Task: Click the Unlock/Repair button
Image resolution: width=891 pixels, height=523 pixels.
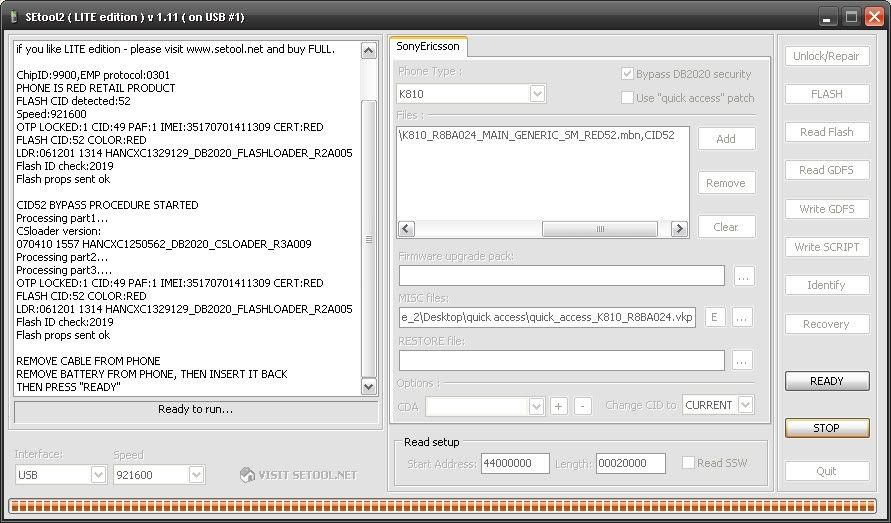Action: coord(827,56)
